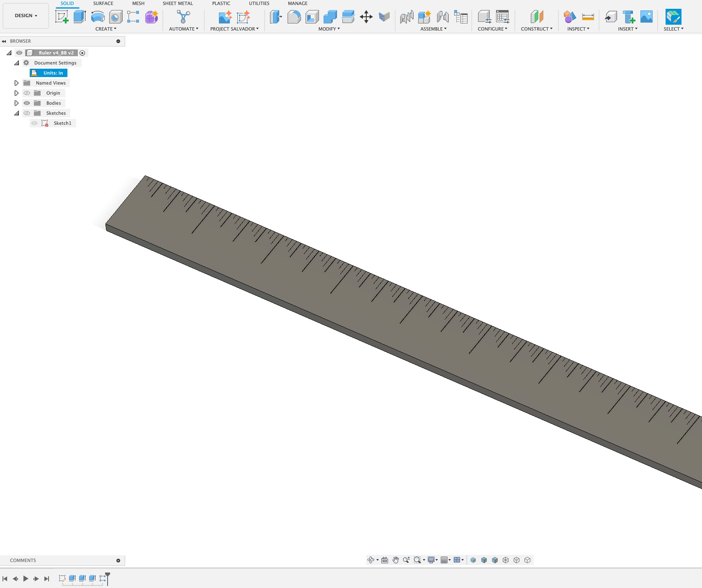Viewport: 702px width, 588px height.
Task: Open the SELECT dropdown
Action: click(x=674, y=28)
